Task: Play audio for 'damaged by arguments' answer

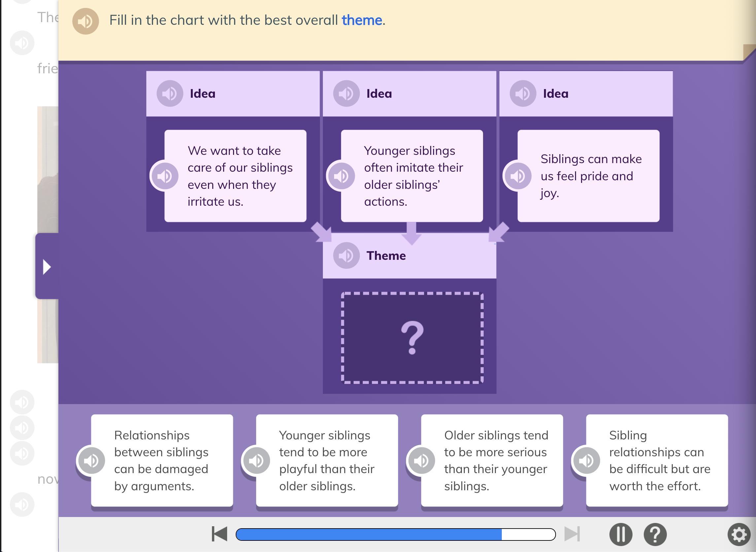Action: coord(91,461)
